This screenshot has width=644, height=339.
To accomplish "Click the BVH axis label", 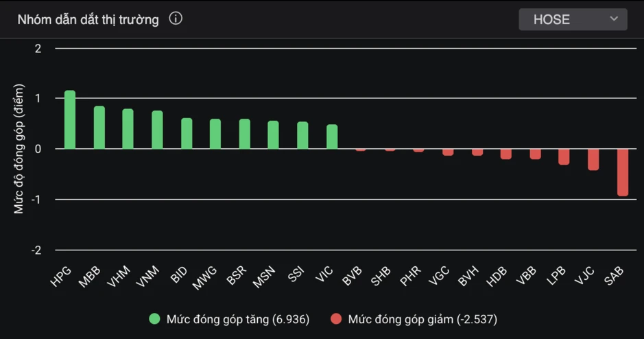I will pos(468,276).
